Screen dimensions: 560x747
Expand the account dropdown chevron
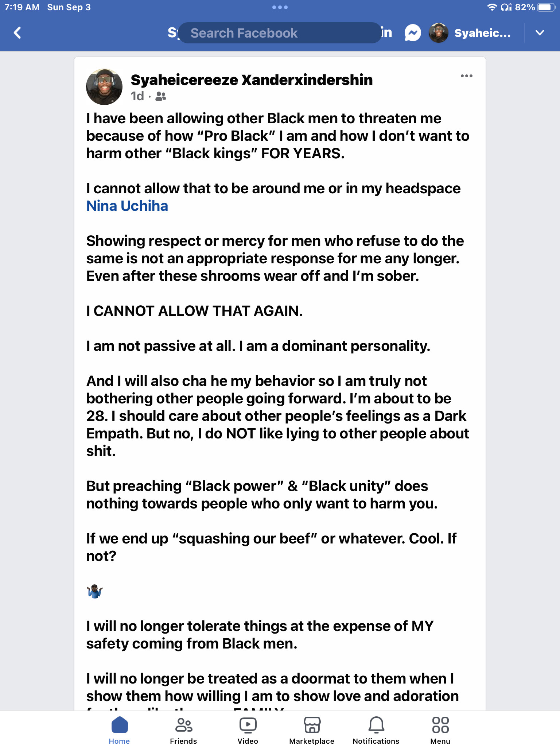pyautogui.click(x=540, y=33)
